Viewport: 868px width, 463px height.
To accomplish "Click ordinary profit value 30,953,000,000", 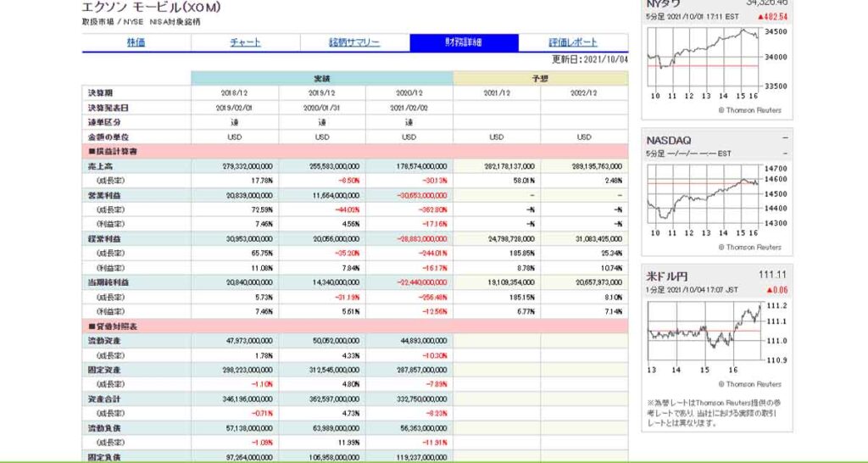I will coord(248,239).
